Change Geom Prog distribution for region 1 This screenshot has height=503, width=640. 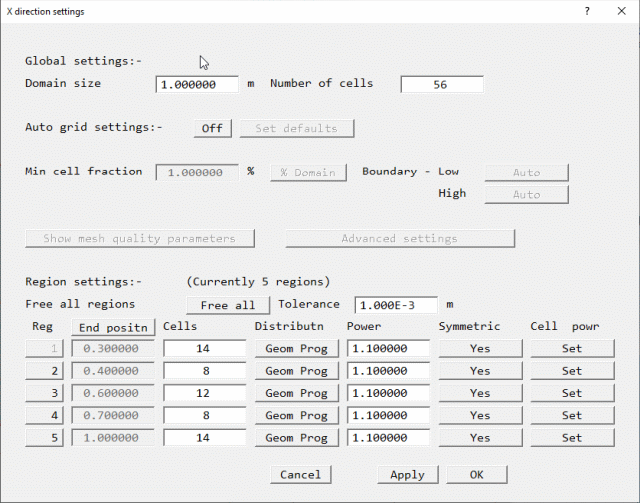point(296,349)
